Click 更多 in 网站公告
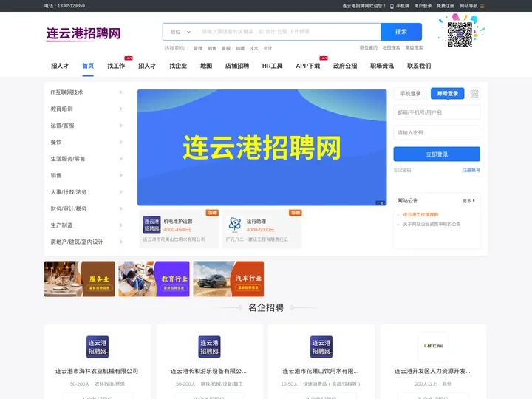The height and width of the screenshot is (399, 532). point(468,201)
